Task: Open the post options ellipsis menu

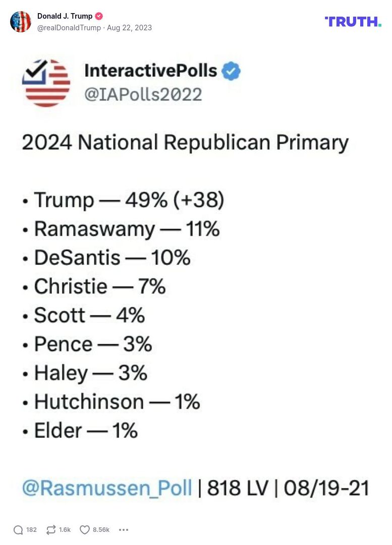Action: pos(123,530)
